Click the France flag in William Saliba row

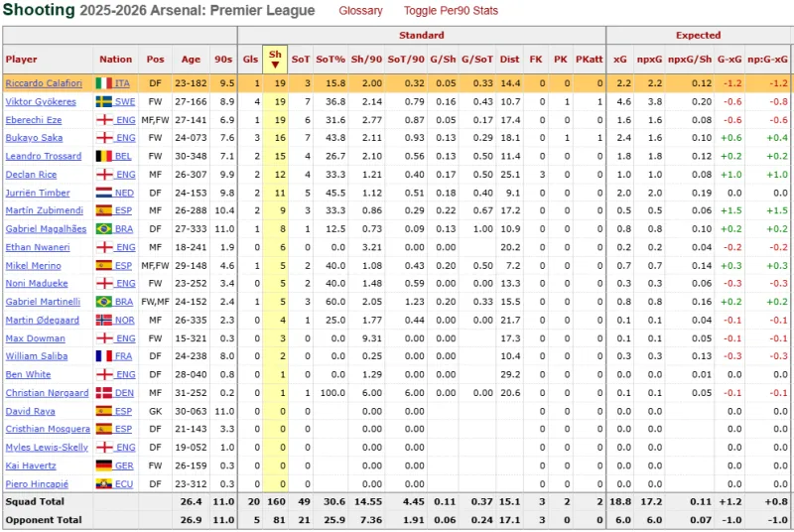104,355
